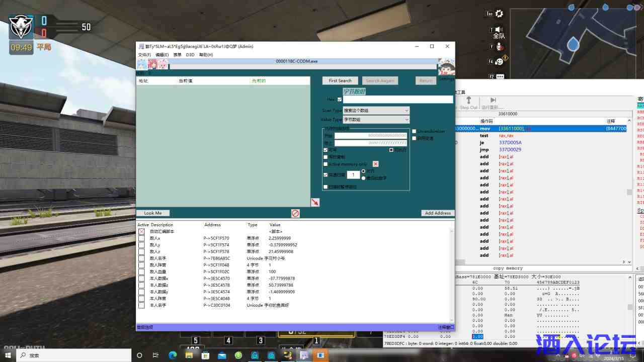Viewport: 644px width, 362px height.
Task: Enable the speedhack checkbox below Unrandomizer
Action: pyautogui.click(x=414, y=138)
